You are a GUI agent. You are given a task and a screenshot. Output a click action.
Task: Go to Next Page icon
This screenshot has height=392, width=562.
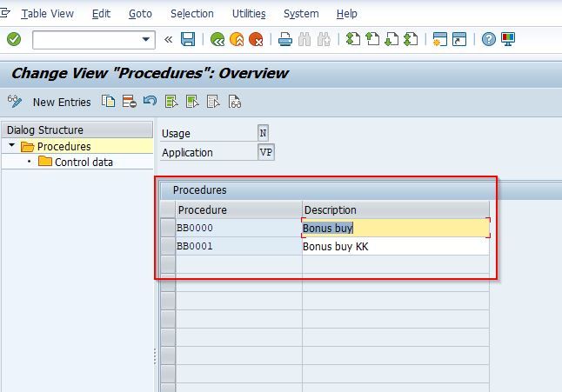[x=391, y=39]
